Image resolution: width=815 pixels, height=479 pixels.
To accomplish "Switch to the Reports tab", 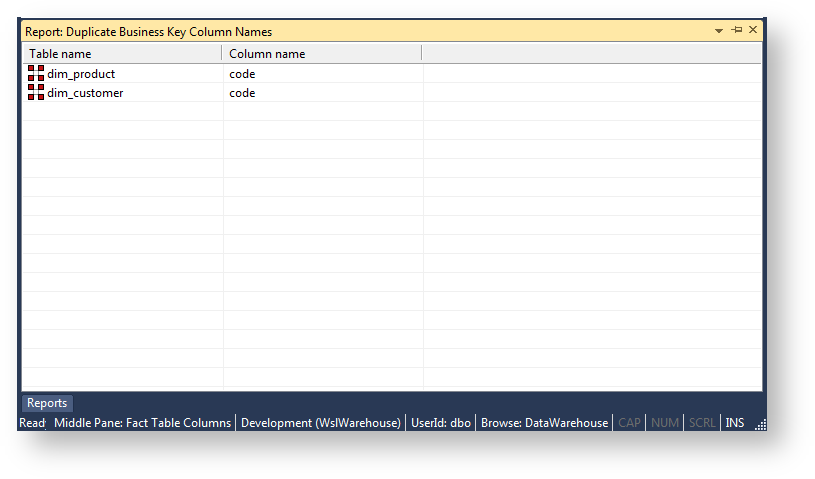I will pyautogui.click(x=47, y=403).
